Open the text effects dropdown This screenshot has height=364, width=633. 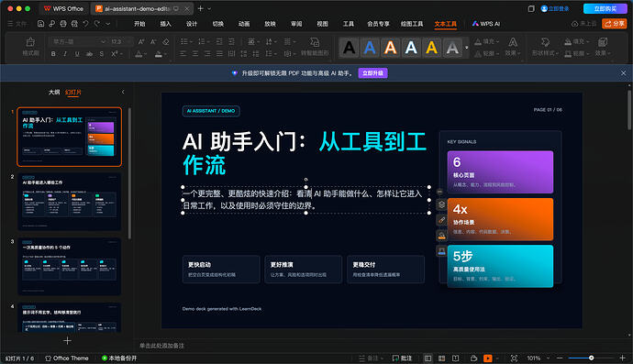point(513,47)
